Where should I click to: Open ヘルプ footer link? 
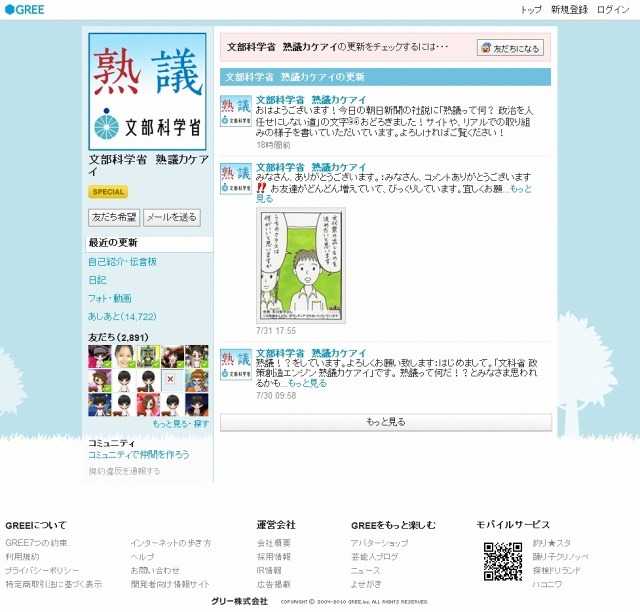[x=142, y=557]
